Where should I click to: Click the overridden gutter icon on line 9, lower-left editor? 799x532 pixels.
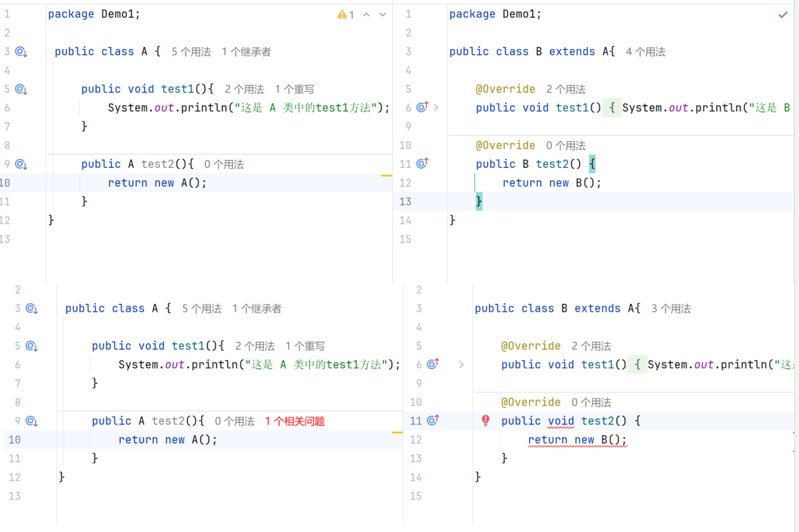coord(31,421)
